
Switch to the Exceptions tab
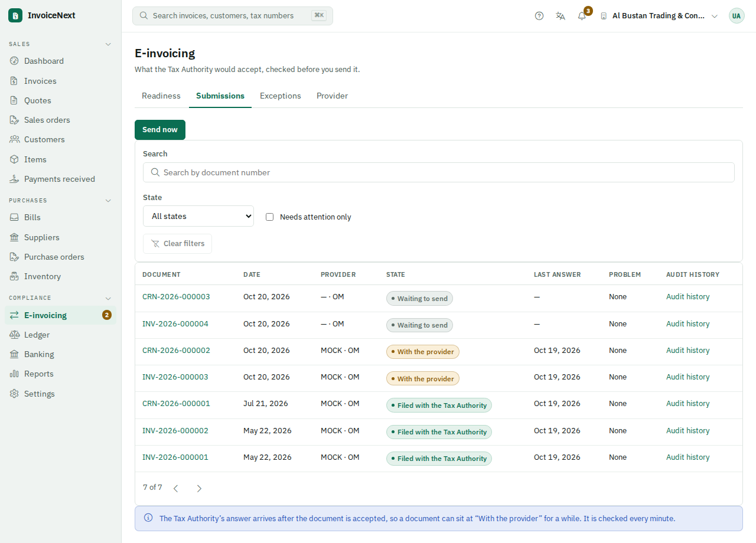click(281, 96)
